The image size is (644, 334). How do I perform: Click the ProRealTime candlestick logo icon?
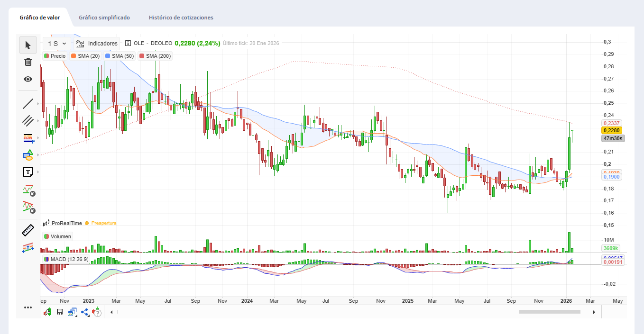[46, 223]
